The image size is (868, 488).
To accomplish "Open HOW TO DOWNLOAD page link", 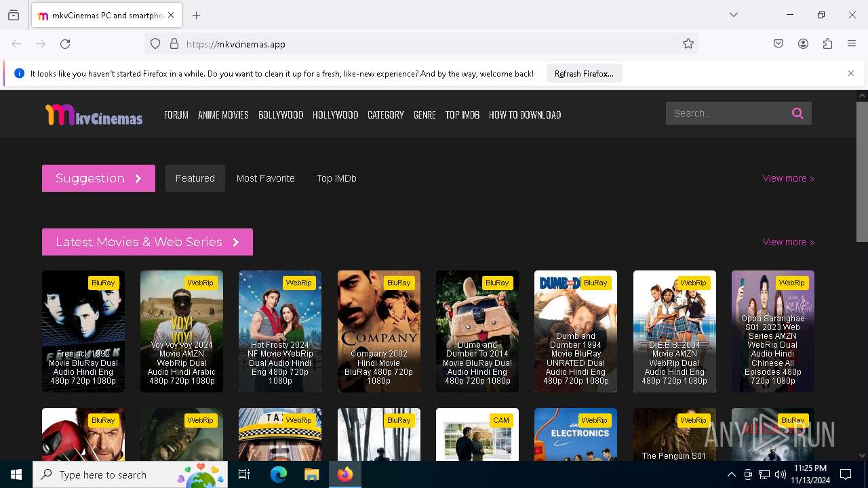I will [525, 115].
